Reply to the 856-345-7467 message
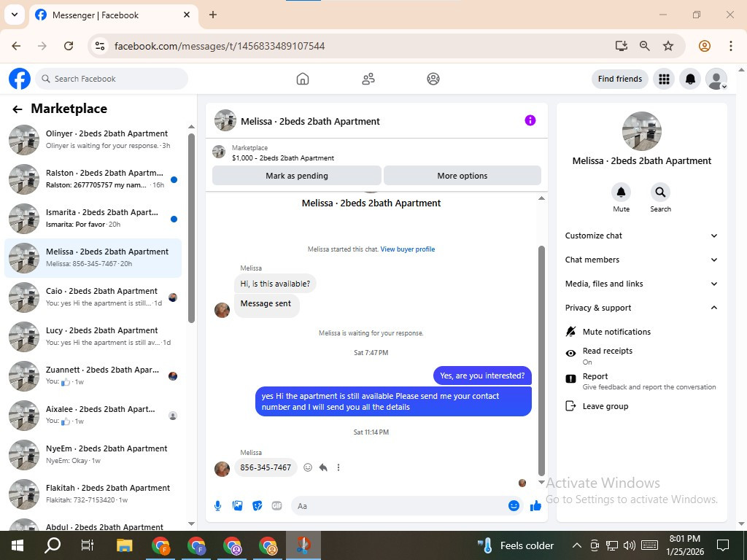The width and height of the screenshot is (747, 560). [323, 467]
